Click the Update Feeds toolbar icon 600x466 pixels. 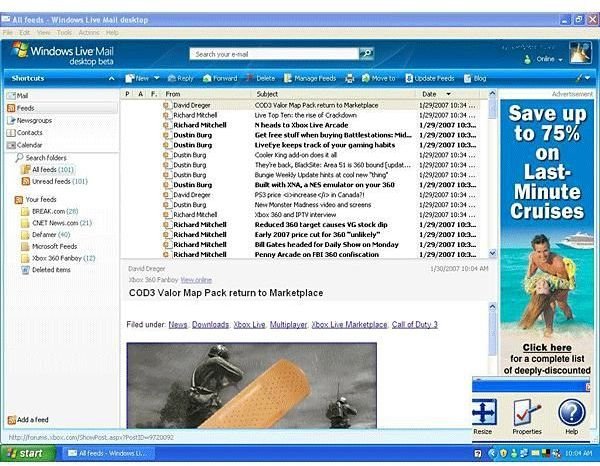tap(430, 78)
